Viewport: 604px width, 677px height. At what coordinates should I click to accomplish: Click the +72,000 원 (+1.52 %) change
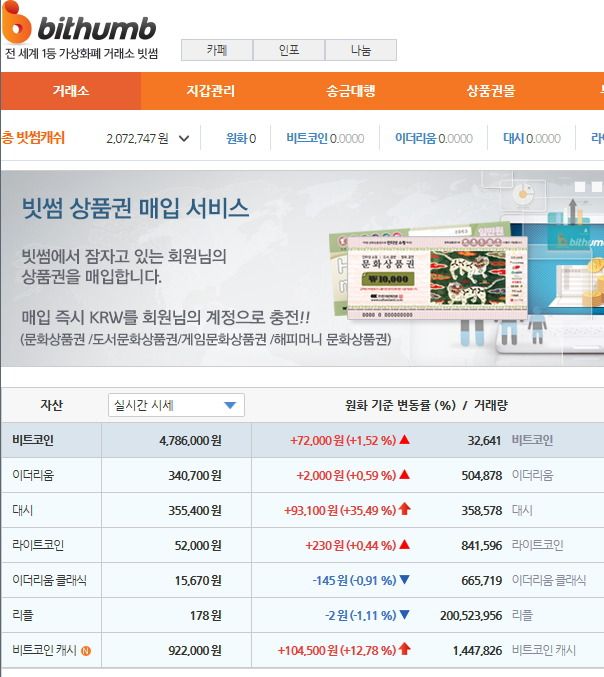click(343, 440)
